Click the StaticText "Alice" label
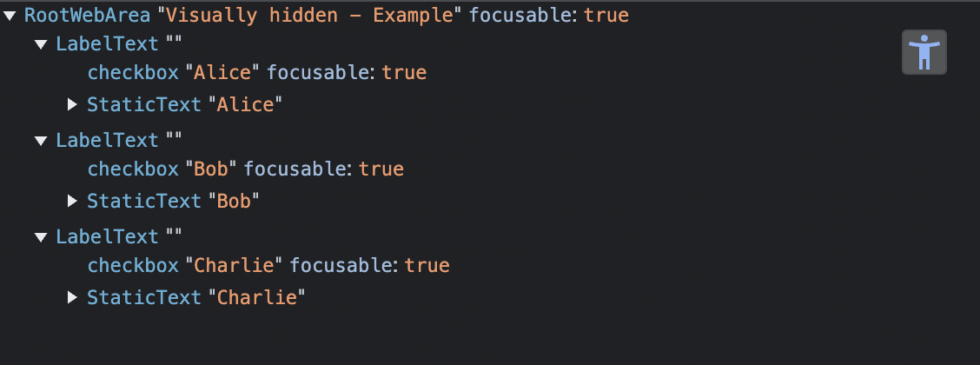This screenshot has height=365, width=980. click(184, 103)
